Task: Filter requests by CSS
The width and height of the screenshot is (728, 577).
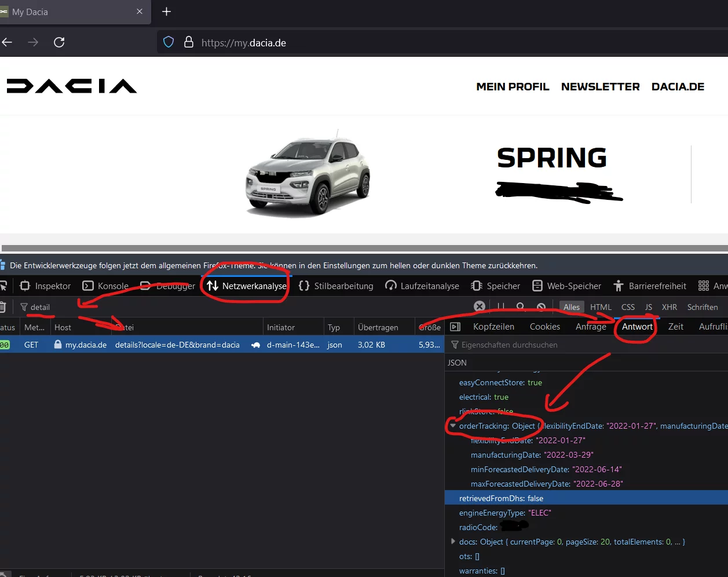Action: pos(628,307)
